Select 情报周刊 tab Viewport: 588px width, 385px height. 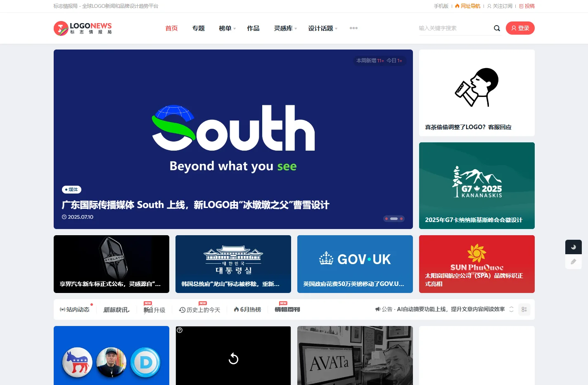(287, 309)
